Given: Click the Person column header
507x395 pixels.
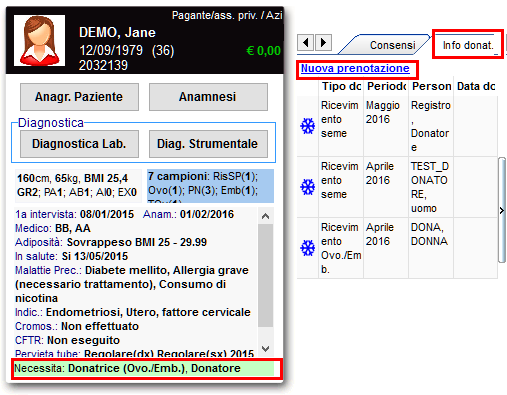Looking at the screenshot, I should click(x=431, y=86).
